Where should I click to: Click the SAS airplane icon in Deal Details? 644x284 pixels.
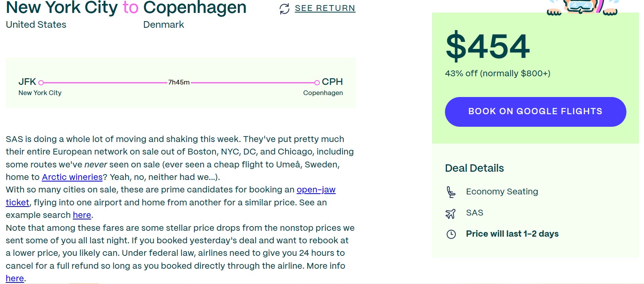tap(452, 212)
